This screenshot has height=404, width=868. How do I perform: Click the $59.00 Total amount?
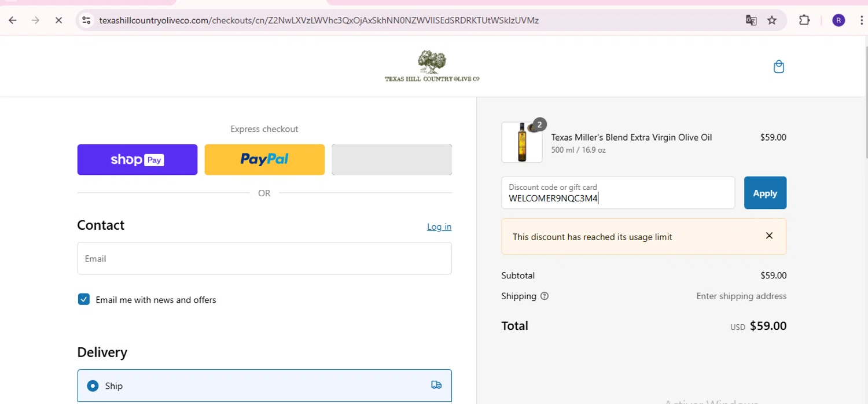coord(768,326)
